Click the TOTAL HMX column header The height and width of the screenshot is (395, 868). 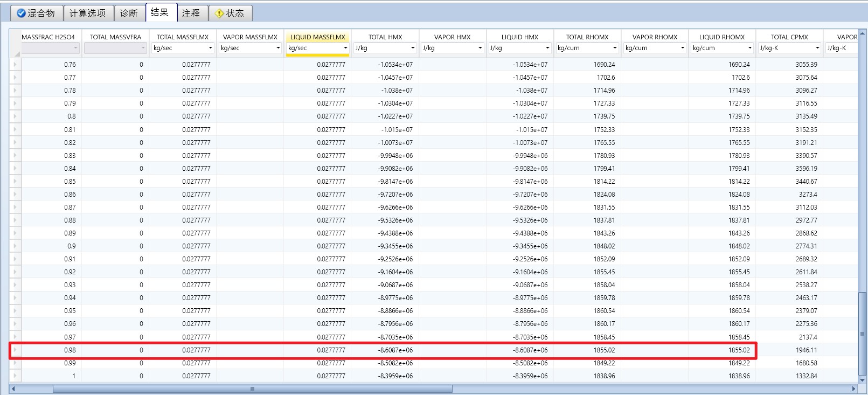click(x=385, y=37)
